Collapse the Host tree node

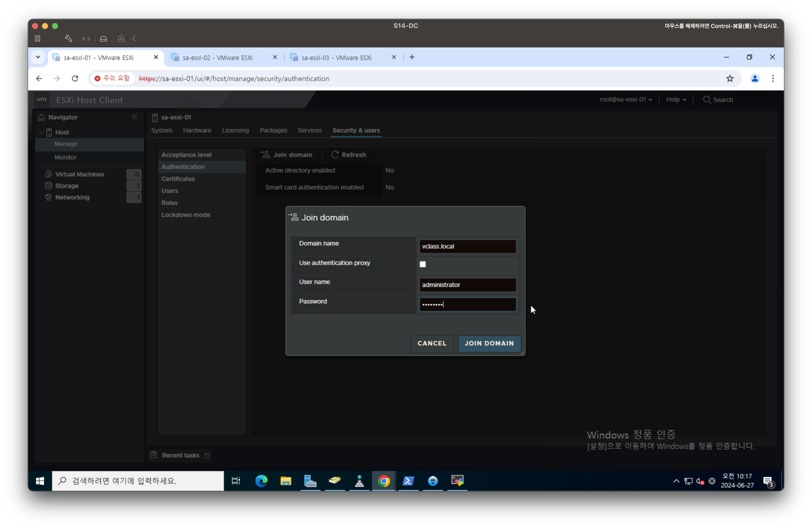coord(41,132)
